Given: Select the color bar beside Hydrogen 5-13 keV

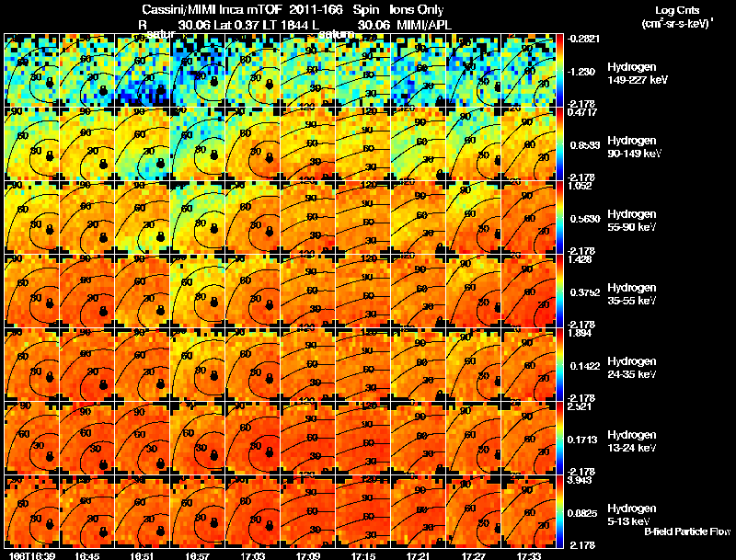Looking at the screenshot, I should tap(559, 512).
